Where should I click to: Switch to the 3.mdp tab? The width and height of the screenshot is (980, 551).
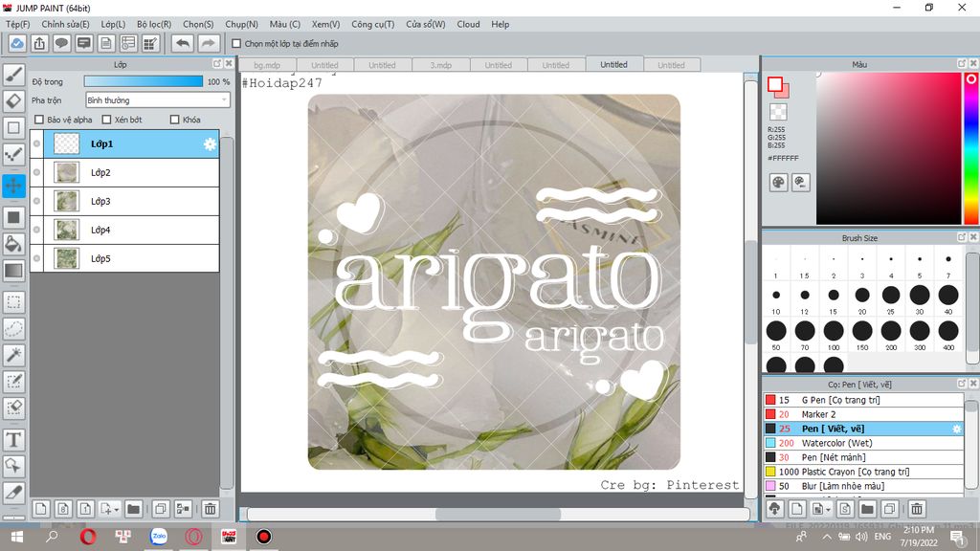pos(440,65)
